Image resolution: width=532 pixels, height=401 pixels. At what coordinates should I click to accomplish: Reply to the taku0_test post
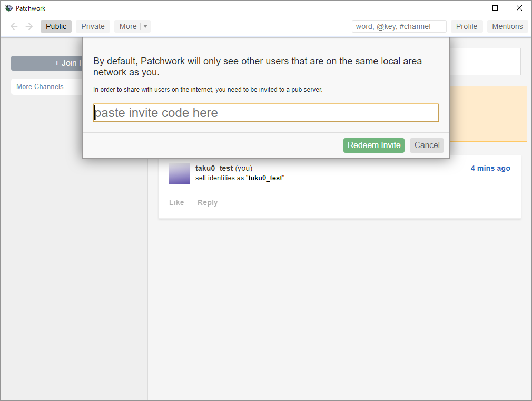click(208, 202)
